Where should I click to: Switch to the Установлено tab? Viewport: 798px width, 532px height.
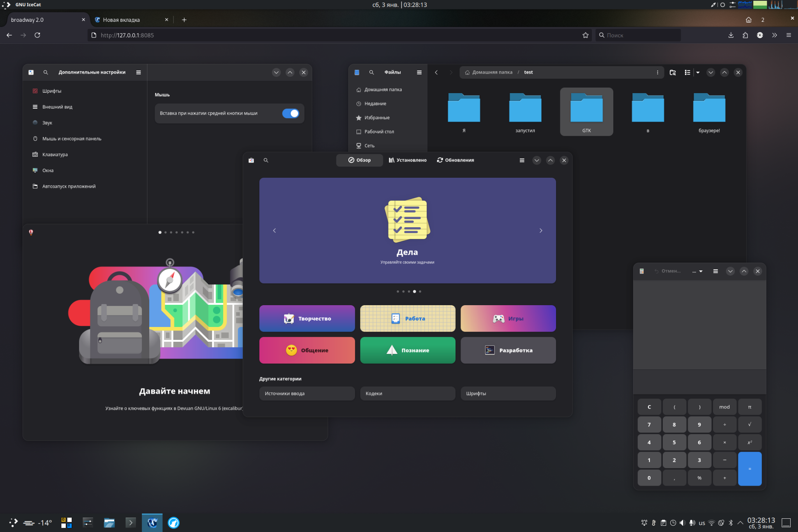pos(408,160)
